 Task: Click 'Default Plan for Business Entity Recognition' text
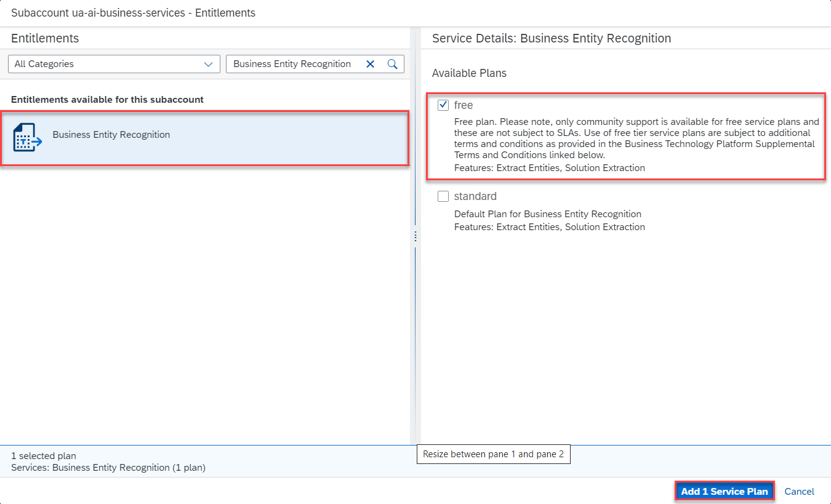click(548, 214)
